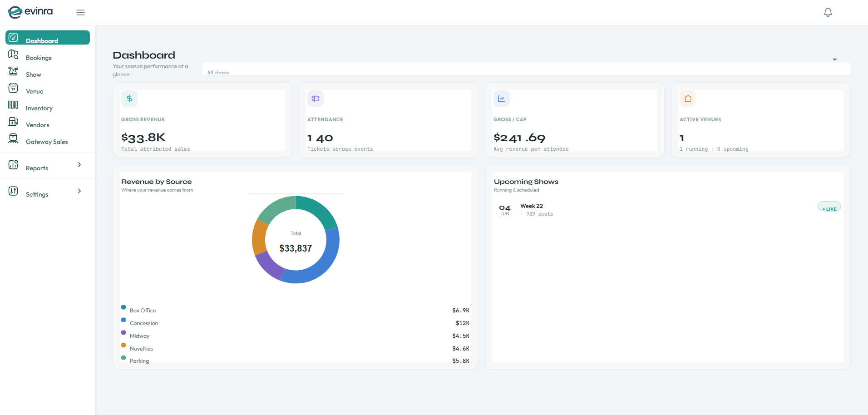Click the $241.69 gross per cap value
Viewport: 868px width, 415px height.
point(519,138)
